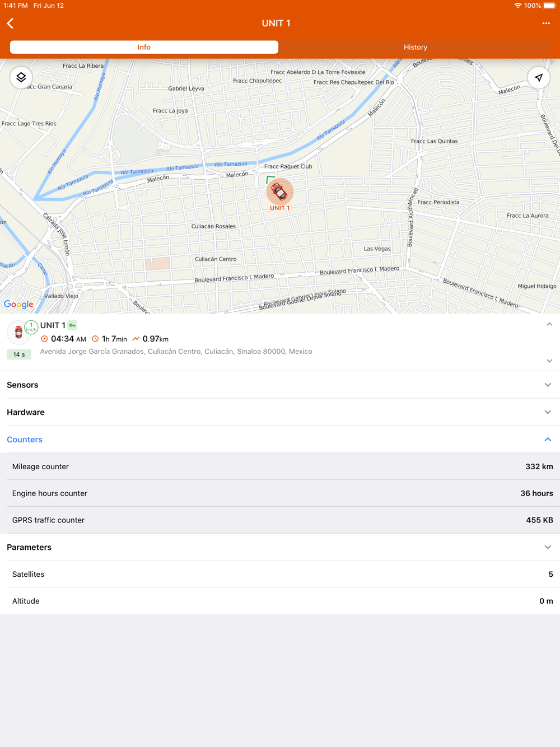
Task: Tap the UNIT 1 title in header
Action: (x=276, y=23)
